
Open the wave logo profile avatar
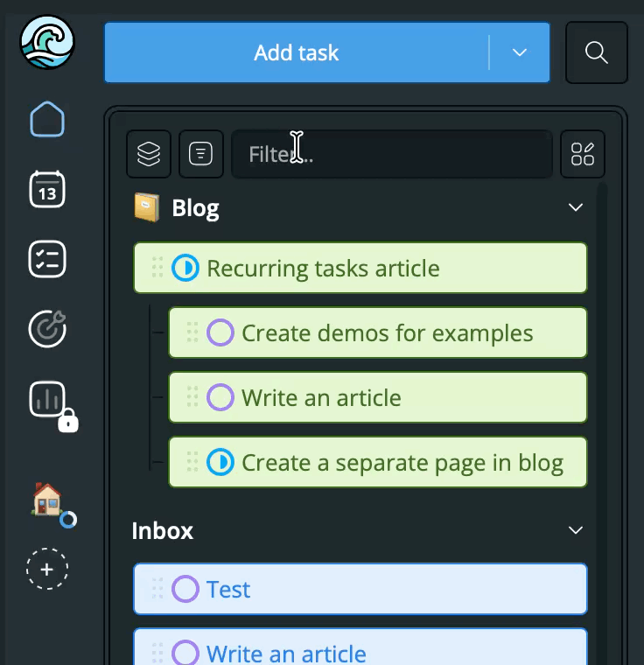click(47, 42)
